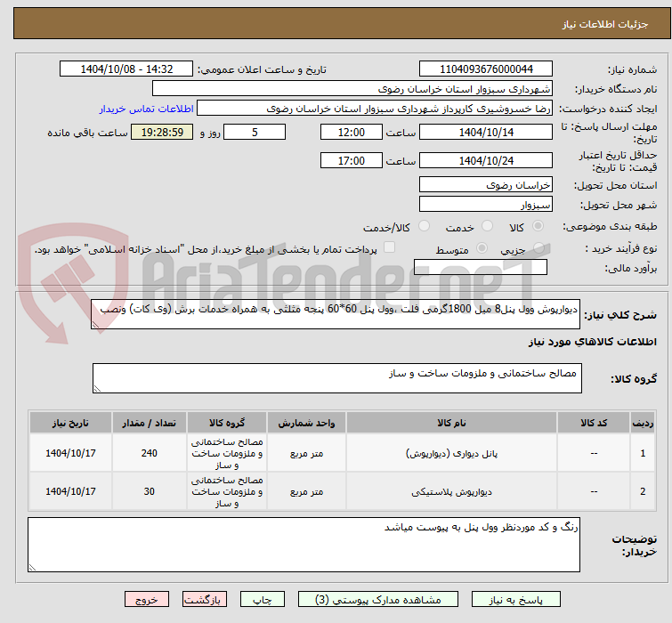Click the response deadline date 1404/10/14
The width and height of the screenshot is (672, 623).
(486, 132)
